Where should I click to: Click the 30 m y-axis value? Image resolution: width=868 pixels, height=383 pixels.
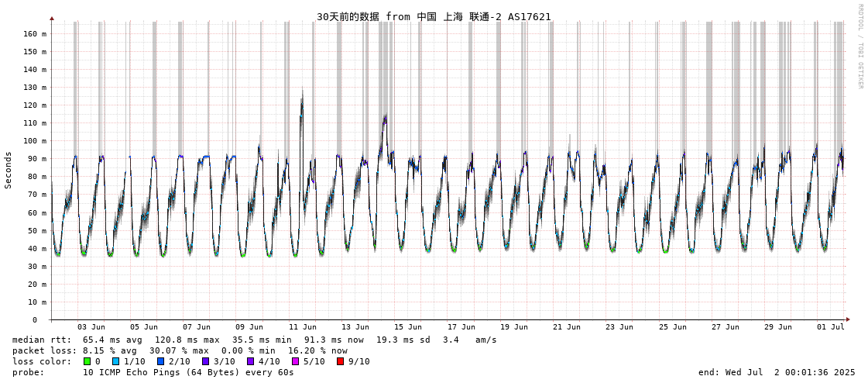pos(37,267)
